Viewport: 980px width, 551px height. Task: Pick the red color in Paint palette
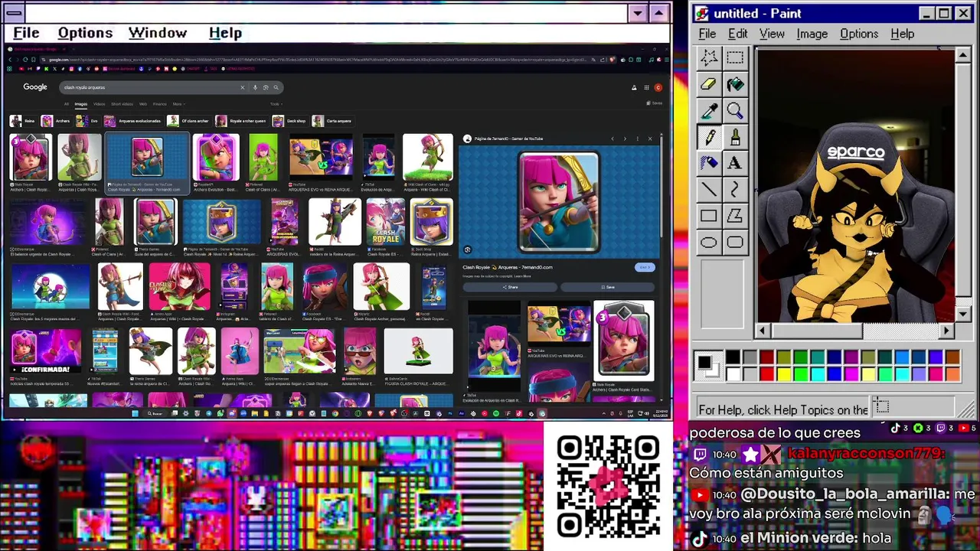point(766,374)
